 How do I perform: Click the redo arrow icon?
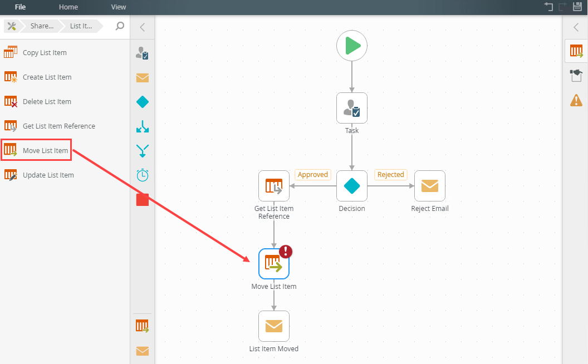pyautogui.click(x=563, y=6)
